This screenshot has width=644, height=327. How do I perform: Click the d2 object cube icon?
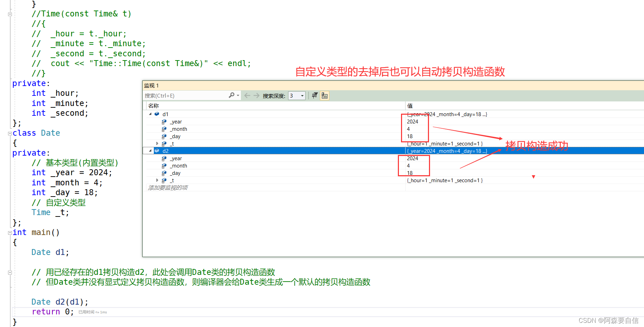(x=157, y=151)
